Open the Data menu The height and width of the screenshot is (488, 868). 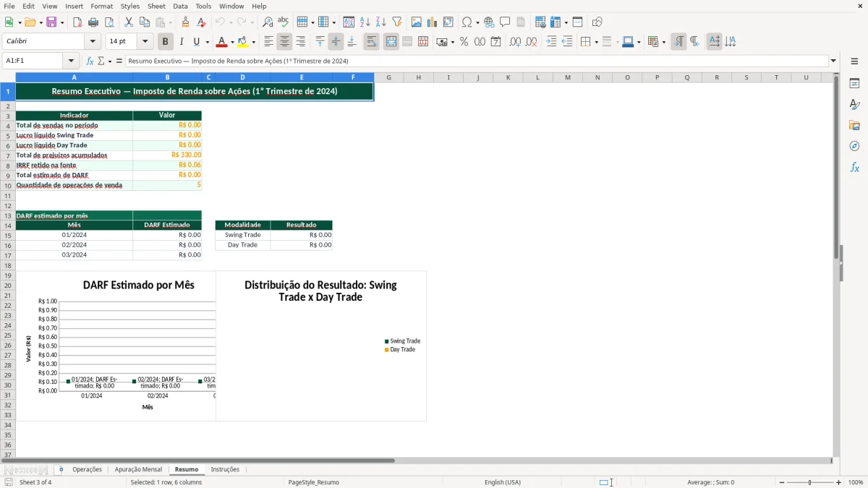point(180,6)
